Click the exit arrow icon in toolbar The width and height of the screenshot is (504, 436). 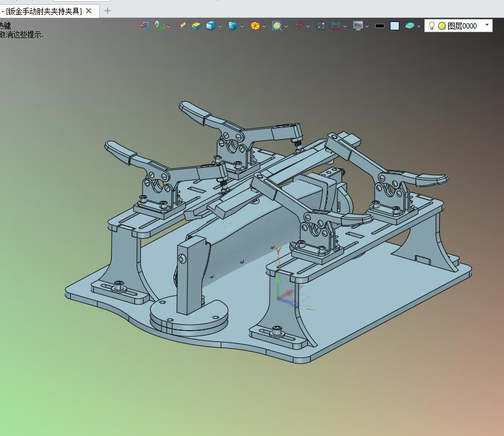[145, 26]
